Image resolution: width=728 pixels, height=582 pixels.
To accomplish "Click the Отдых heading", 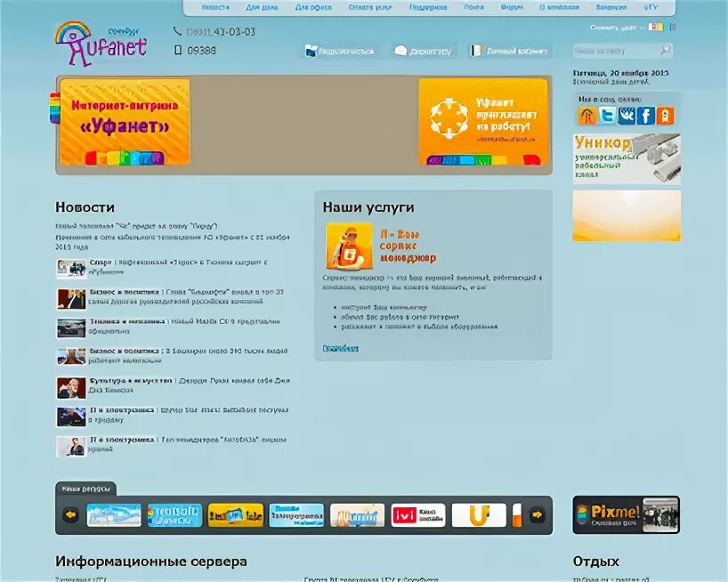I will 595,562.
